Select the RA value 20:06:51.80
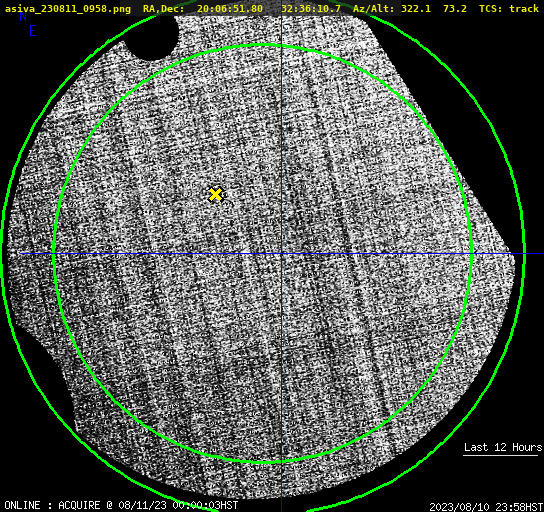The width and height of the screenshot is (544, 512). [x=230, y=8]
